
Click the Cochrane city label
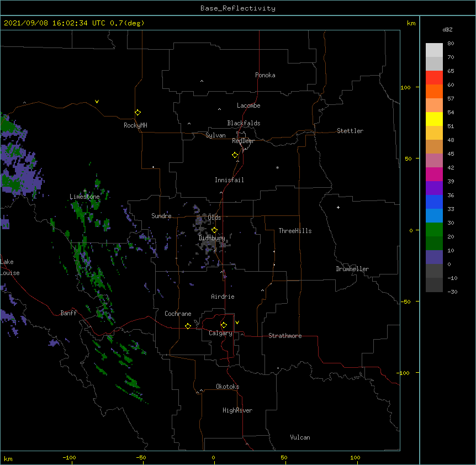click(x=178, y=314)
